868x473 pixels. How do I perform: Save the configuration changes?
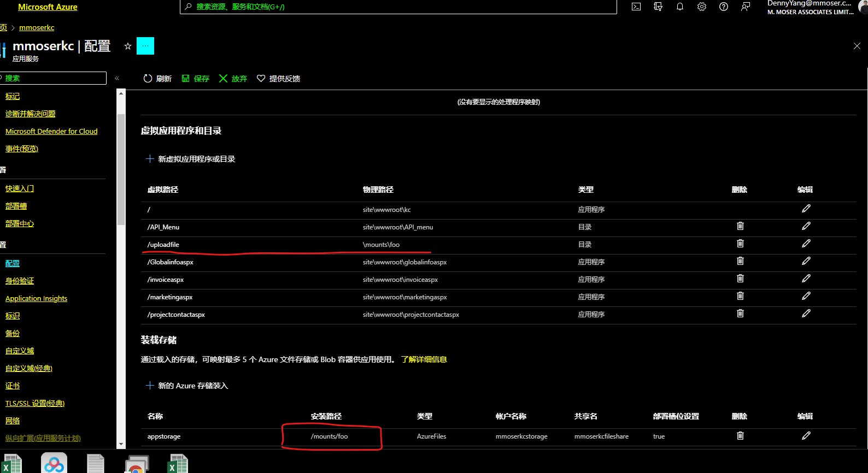pyautogui.click(x=195, y=79)
